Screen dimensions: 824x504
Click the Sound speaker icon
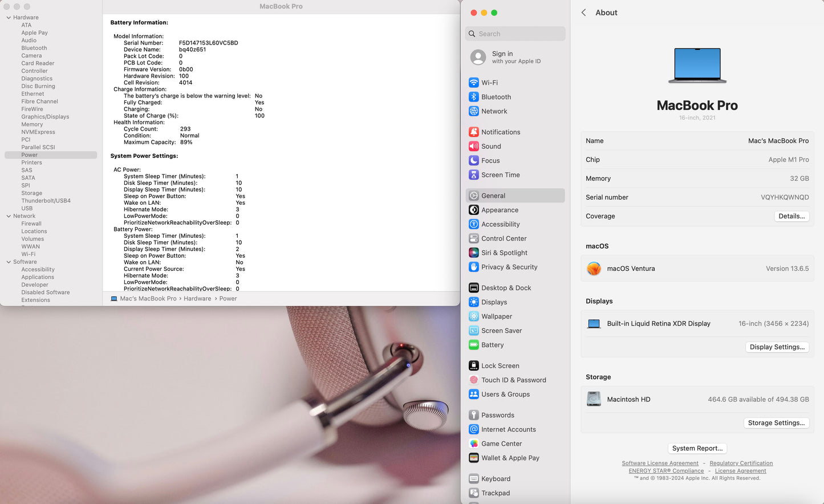[473, 146]
